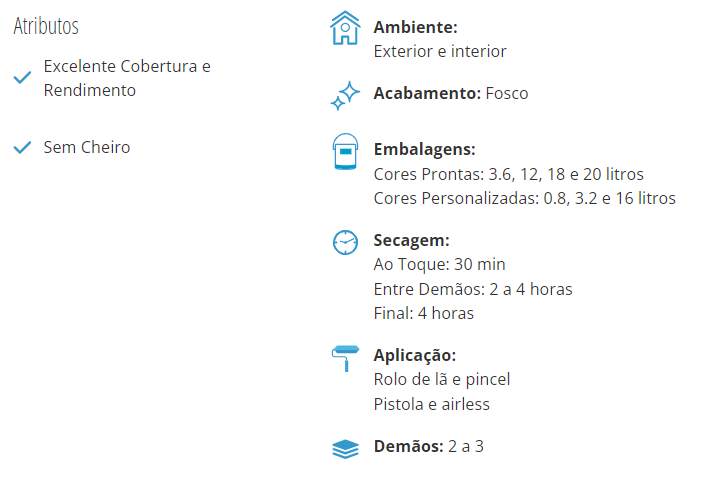
Task: Select the Atributos heading
Action: 46,26
